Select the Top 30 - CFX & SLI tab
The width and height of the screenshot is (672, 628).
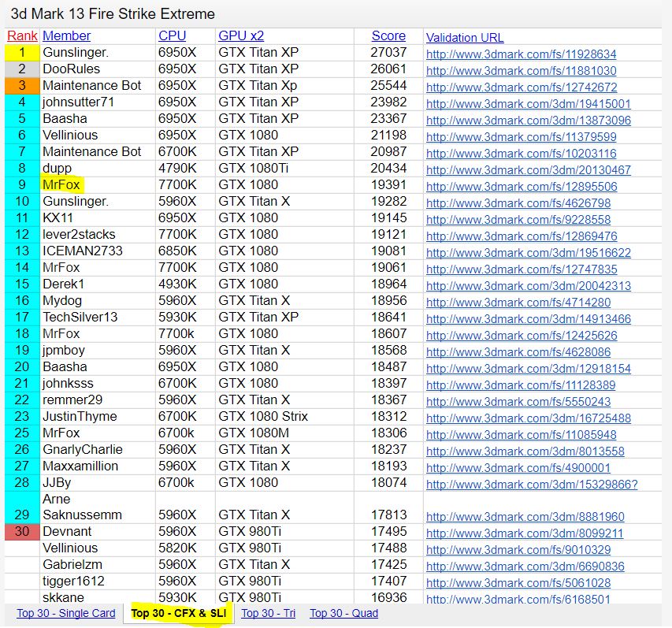click(179, 613)
